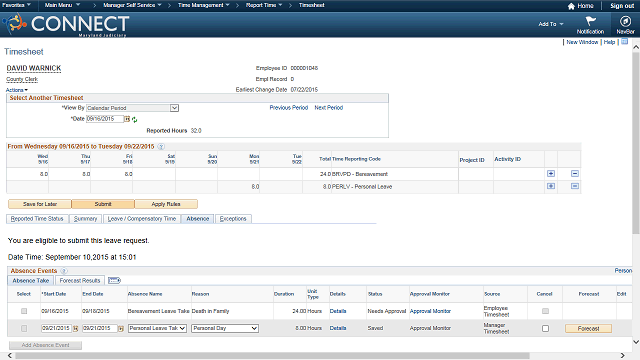
Task: Open help icon beside Absence Events
Action: [64, 271]
